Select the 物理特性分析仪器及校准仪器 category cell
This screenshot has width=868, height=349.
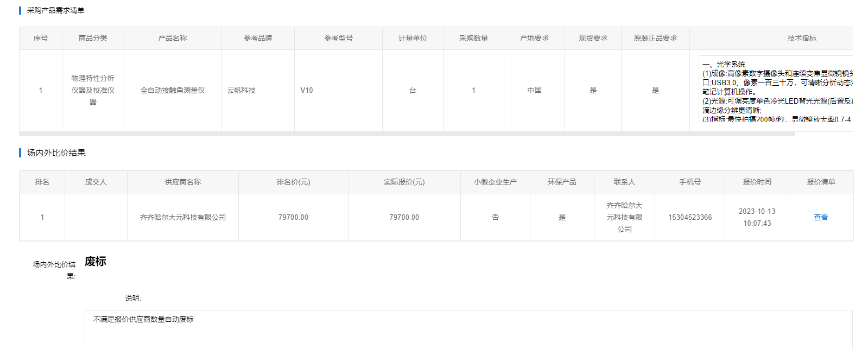(x=93, y=90)
